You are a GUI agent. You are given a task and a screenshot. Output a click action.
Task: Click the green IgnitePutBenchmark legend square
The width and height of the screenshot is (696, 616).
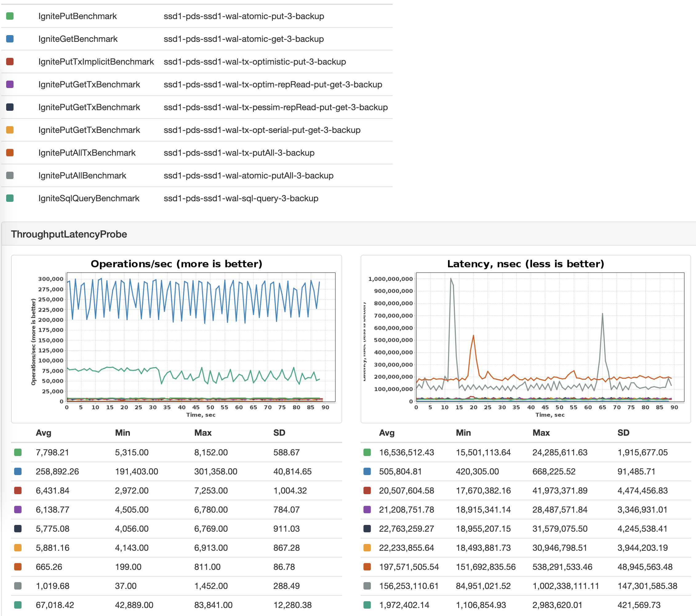pos(10,16)
